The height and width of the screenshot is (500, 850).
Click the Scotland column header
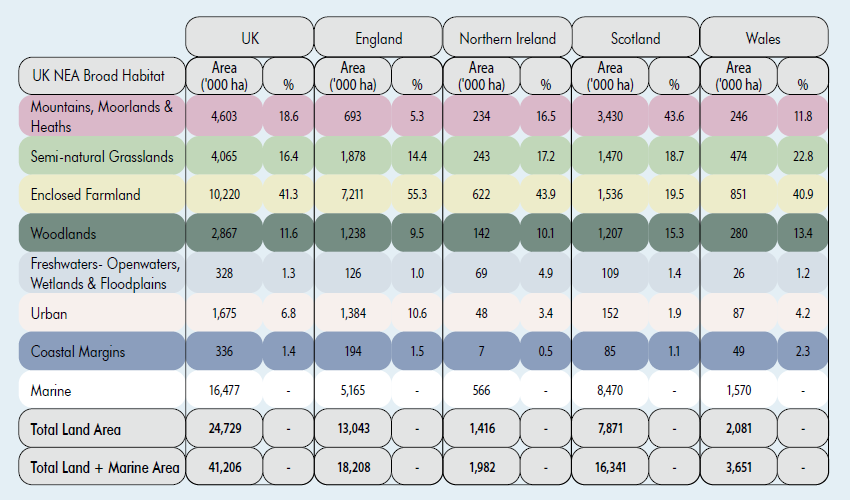tap(635, 38)
